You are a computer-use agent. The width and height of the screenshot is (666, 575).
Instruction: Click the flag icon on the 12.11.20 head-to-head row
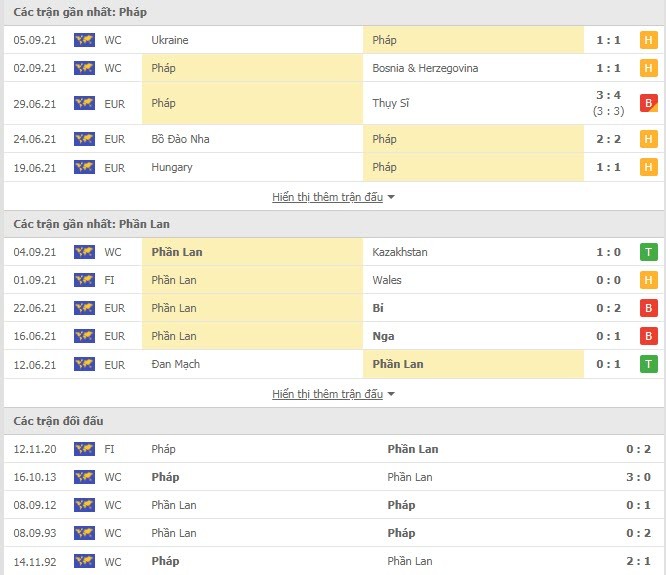click(x=84, y=449)
